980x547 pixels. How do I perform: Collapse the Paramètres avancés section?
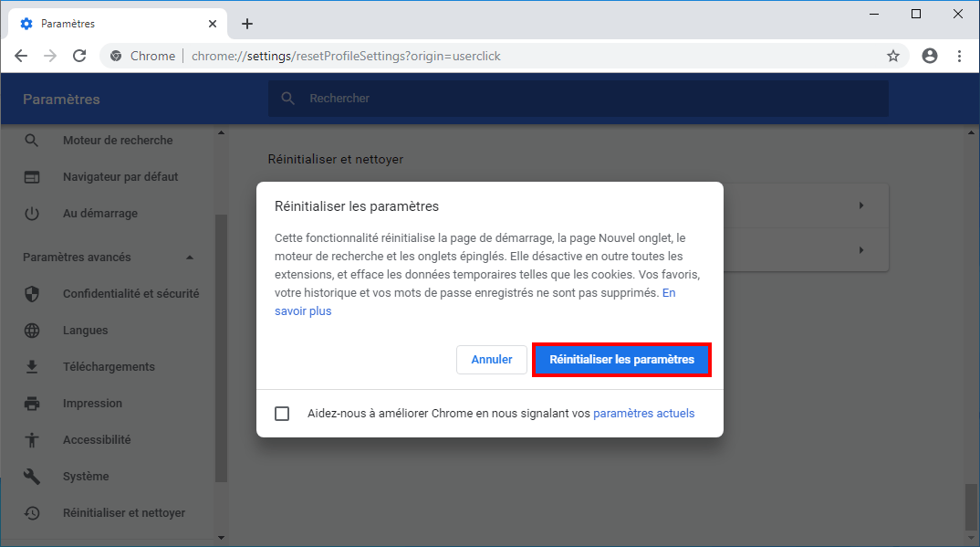190,258
